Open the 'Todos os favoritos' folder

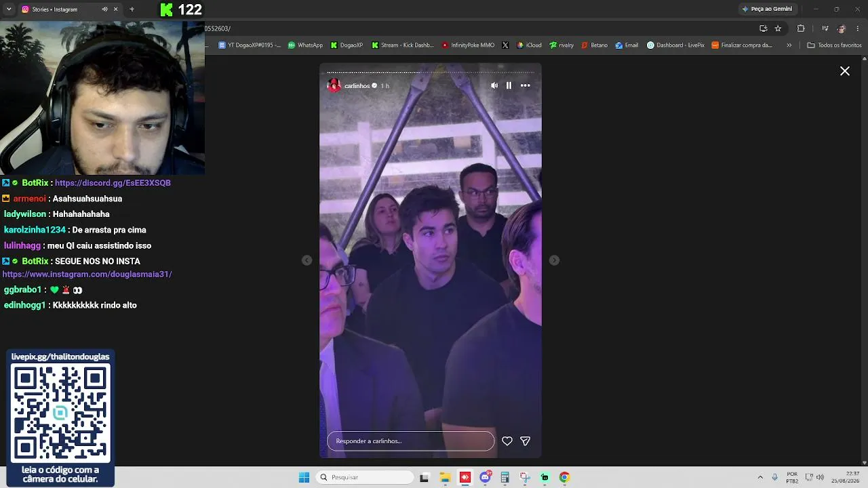pyautogui.click(x=834, y=45)
